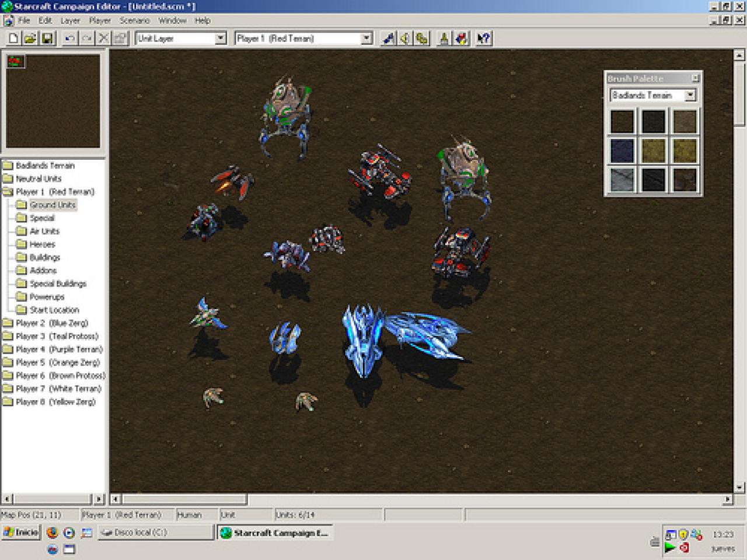Open the Edit menu
Image resolution: width=747 pixels, height=560 pixels.
coord(45,20)
